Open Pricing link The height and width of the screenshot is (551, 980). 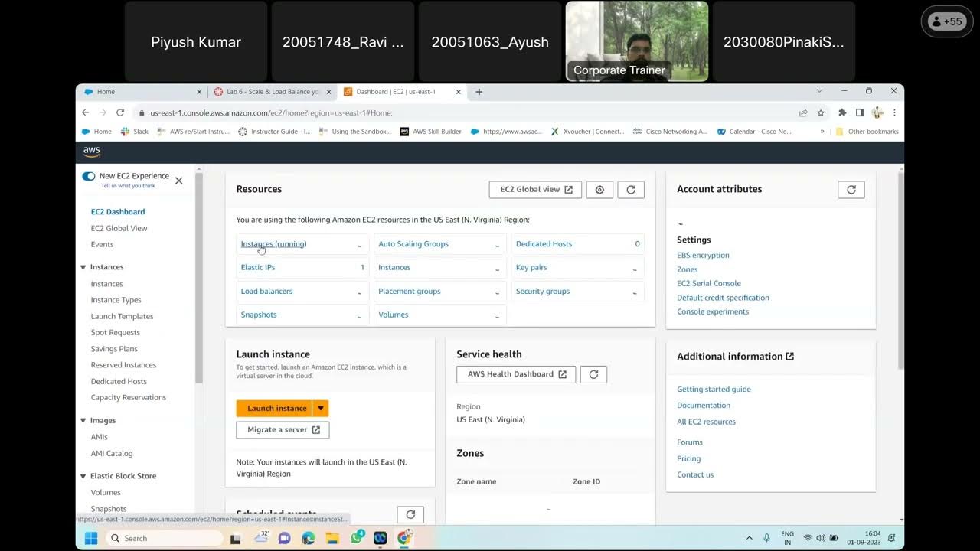coord(688,459)
